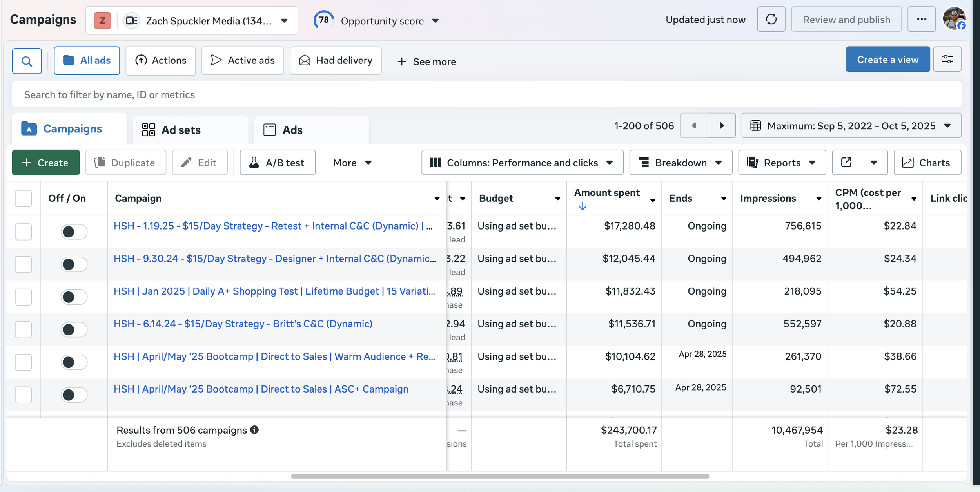Refresh data with the reload icon

point(771,19)
